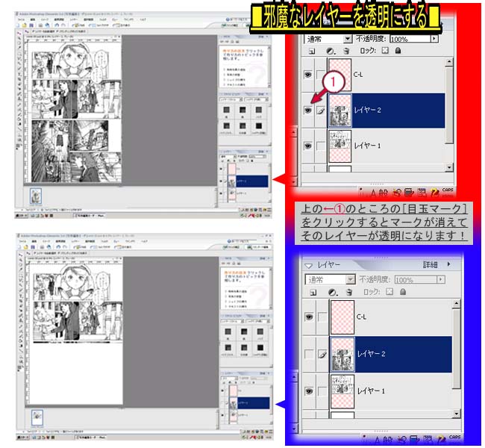This screenshot has height=448, width=485.
Task: Click the レイヤー2 thumbnail in blue-framed panel
Action: pos(342,354)
